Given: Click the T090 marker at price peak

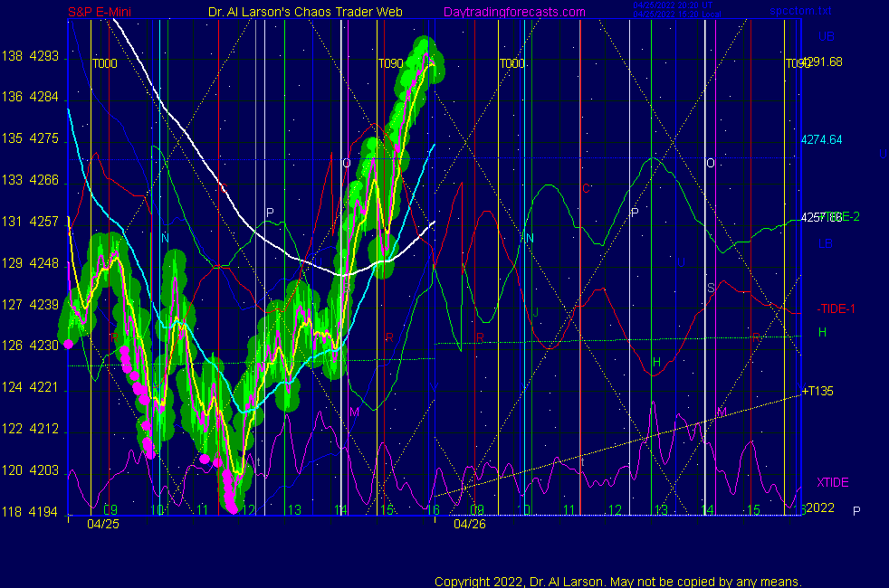Looking at the screenshot, I should [x=390, y=63].
